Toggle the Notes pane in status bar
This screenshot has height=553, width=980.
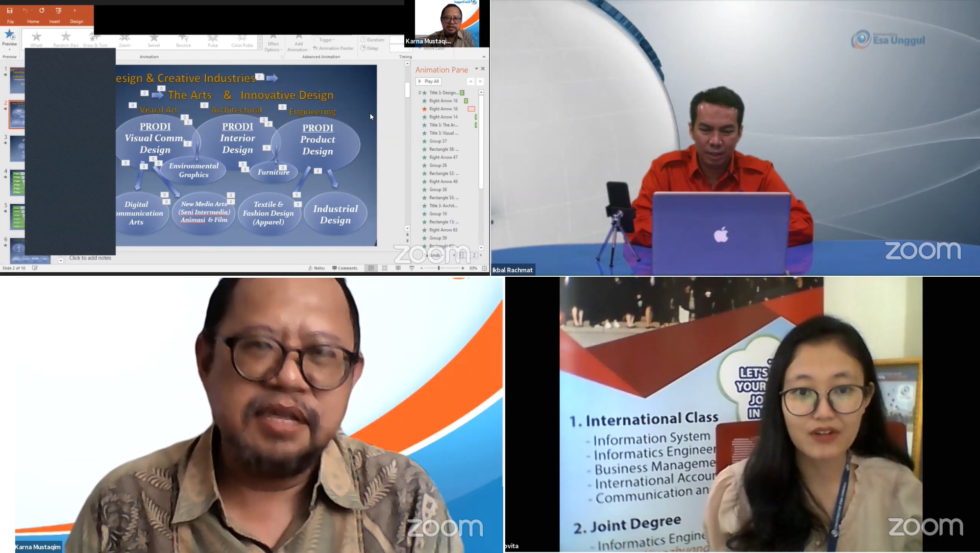(x=317, y=268)
